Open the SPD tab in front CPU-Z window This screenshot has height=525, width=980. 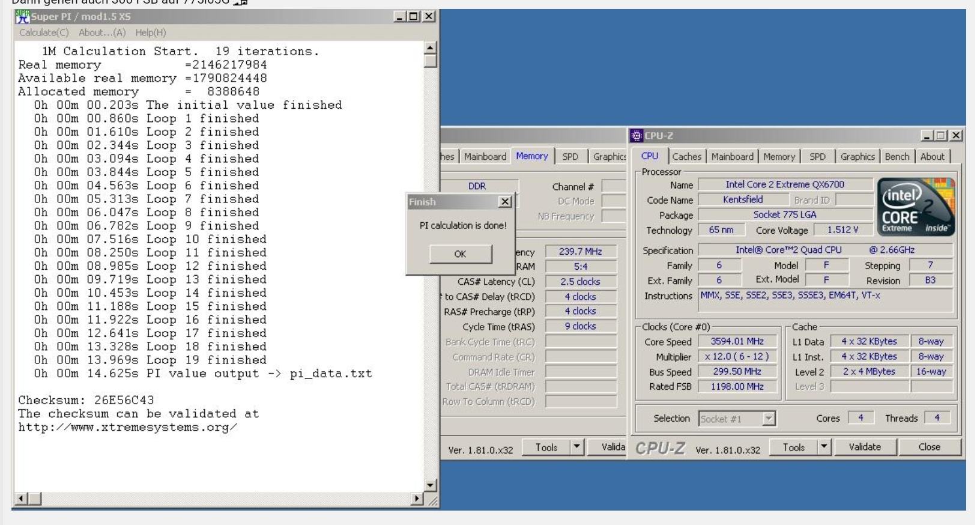click(817, 157)
